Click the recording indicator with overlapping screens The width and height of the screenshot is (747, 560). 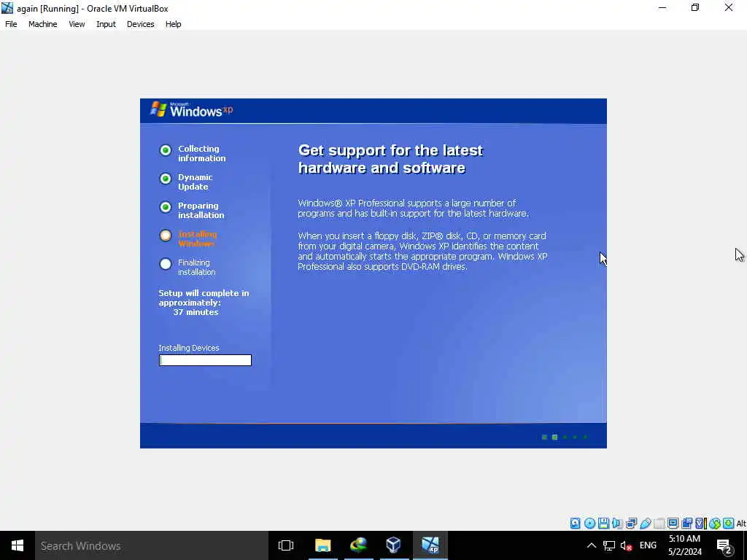pos(686,524)
